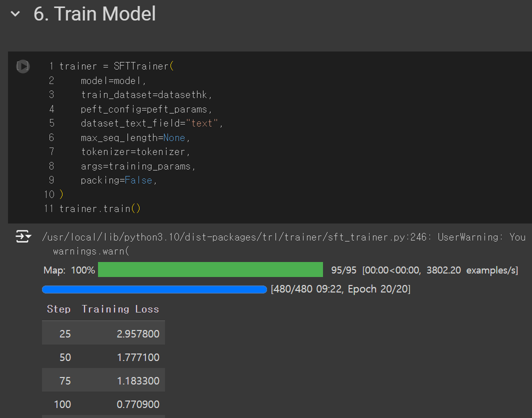Image resolution: width=532 pixels, height=418 pixels.
Task: Click the 'trainer.train()' line
Action: tap(100, 208)
